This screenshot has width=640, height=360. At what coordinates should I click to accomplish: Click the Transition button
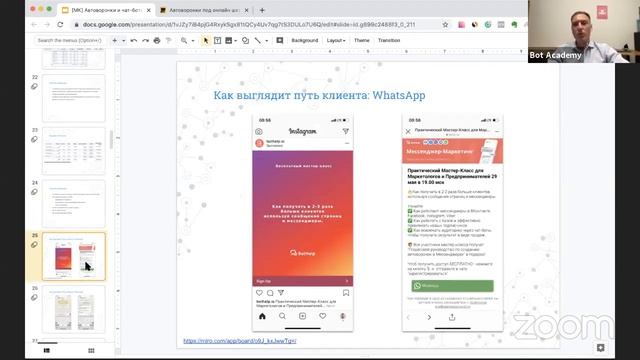click(x=389, y=40)
